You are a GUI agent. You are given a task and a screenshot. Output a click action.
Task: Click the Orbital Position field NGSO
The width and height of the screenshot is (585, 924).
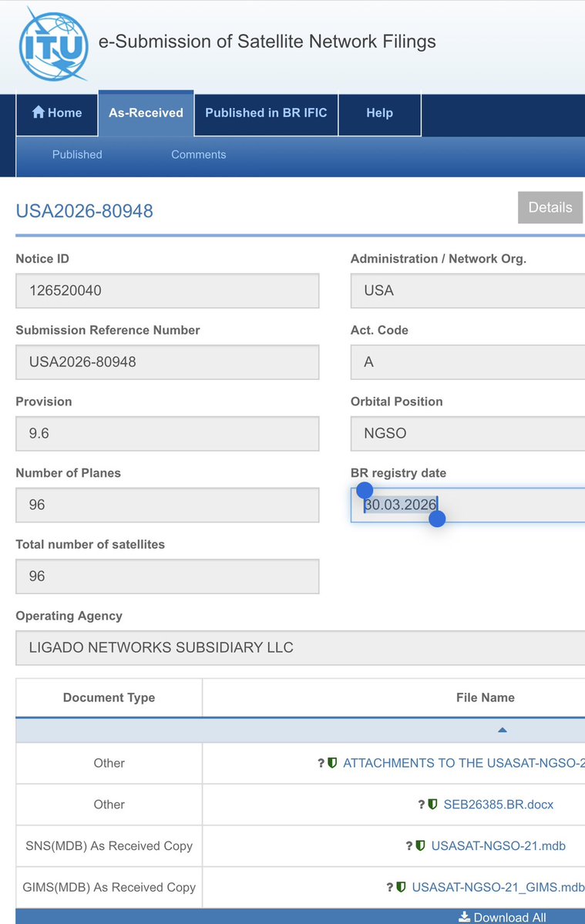pyautogui.click(x=468, y=433)
